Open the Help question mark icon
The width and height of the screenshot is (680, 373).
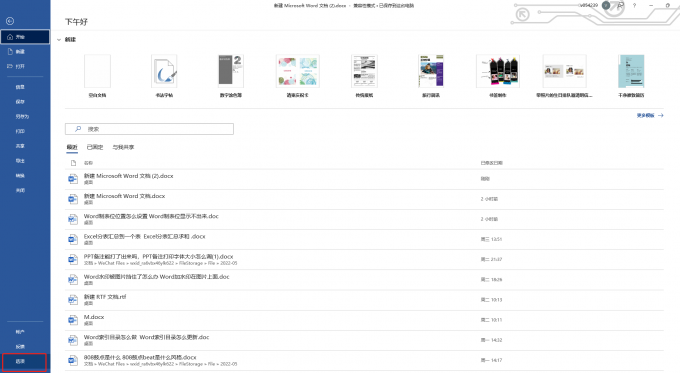tap(634, 6)
